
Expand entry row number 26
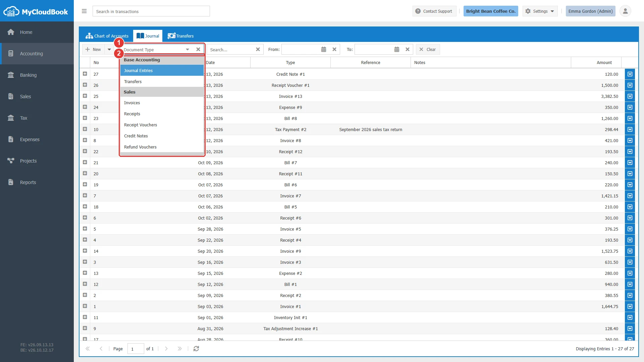[85, 85]
